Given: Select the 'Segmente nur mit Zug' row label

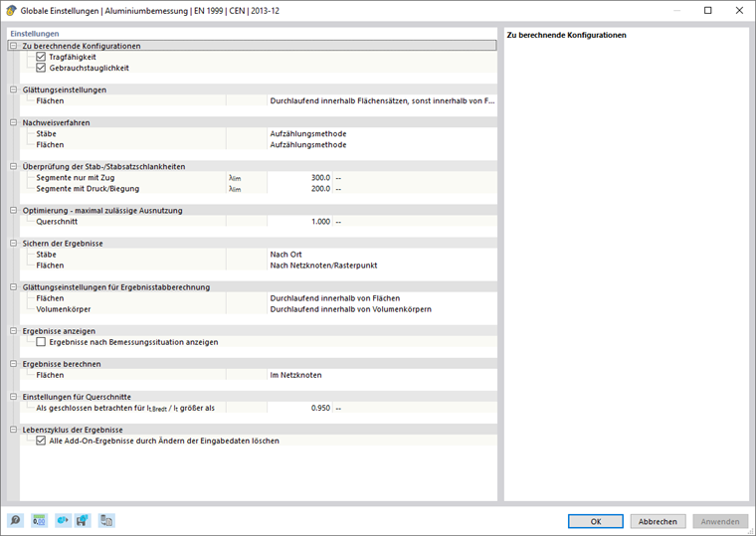Looking at the screenshot, I should (76, 177).
